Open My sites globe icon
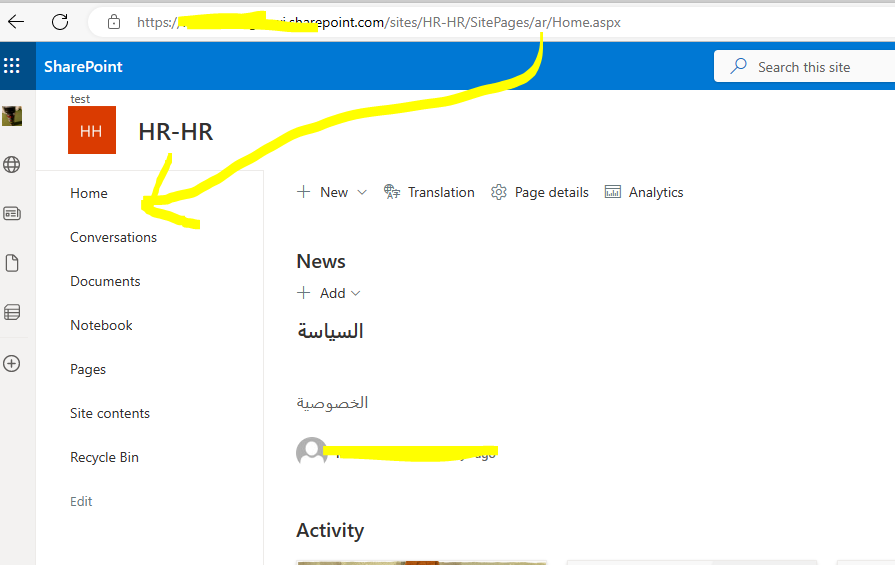895x565 pixels. click(12, 165)
